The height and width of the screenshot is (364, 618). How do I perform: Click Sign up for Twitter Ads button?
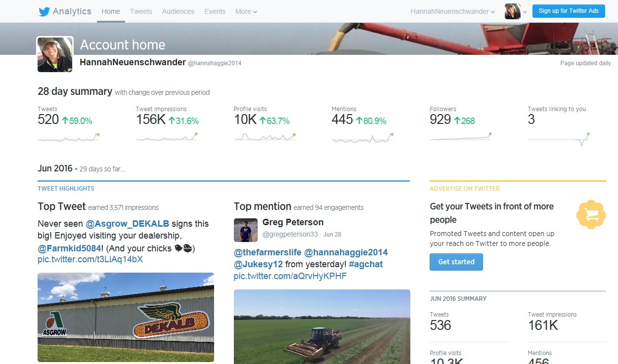coord(569,11)
